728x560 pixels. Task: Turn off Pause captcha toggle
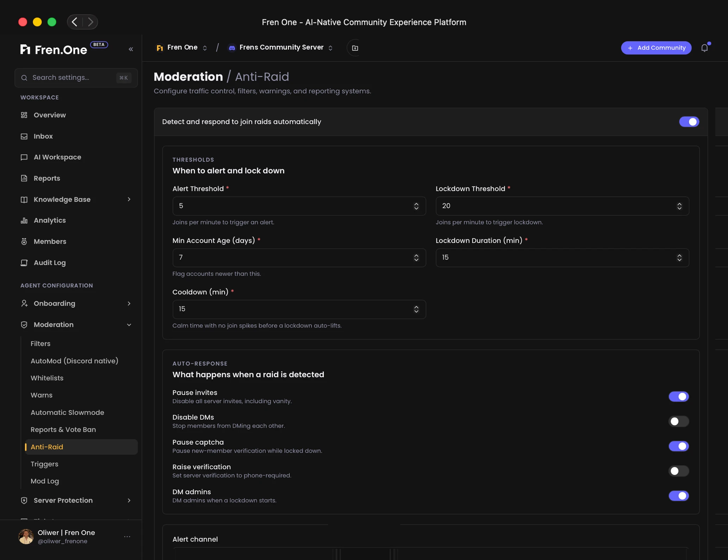point(678,446)
